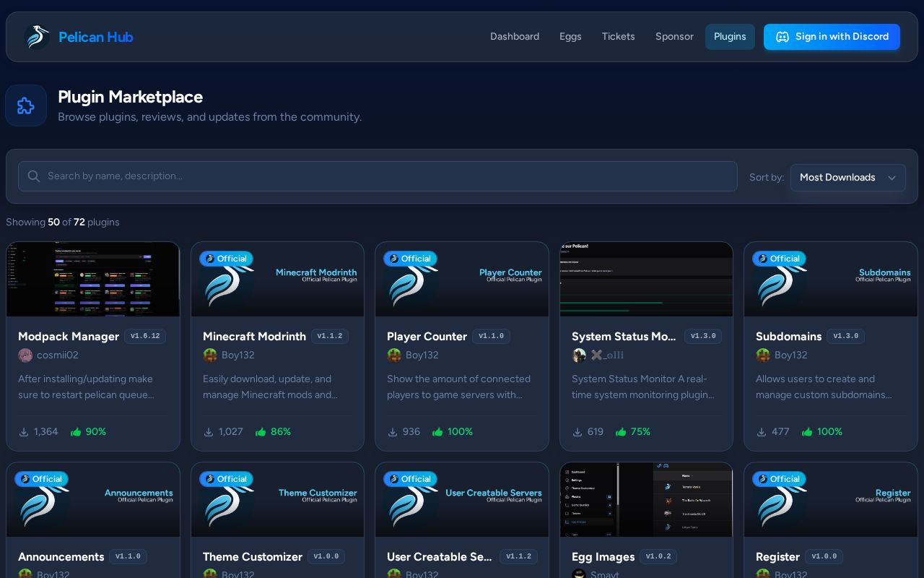Open the Eggs nav item
This screenshot has height=578, width=924.
(570, 37)
